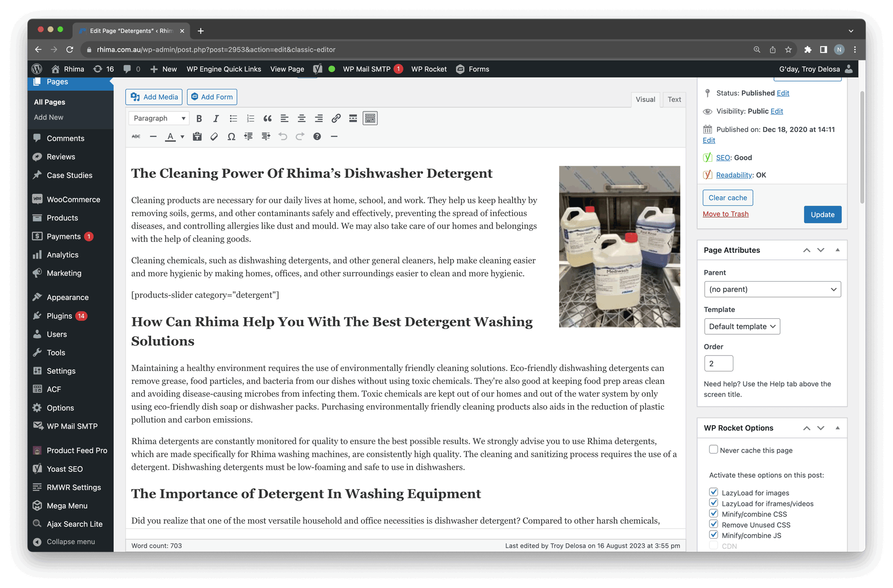Insert a blockquote using toolbar
This screenshot has width=893, height=588.
pos(267,119)
